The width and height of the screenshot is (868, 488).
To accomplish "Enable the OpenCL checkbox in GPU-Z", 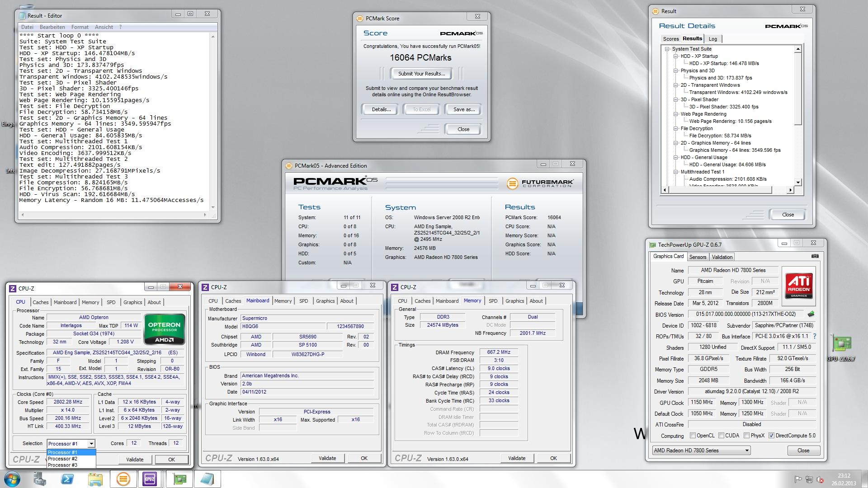I will point(693,436).
